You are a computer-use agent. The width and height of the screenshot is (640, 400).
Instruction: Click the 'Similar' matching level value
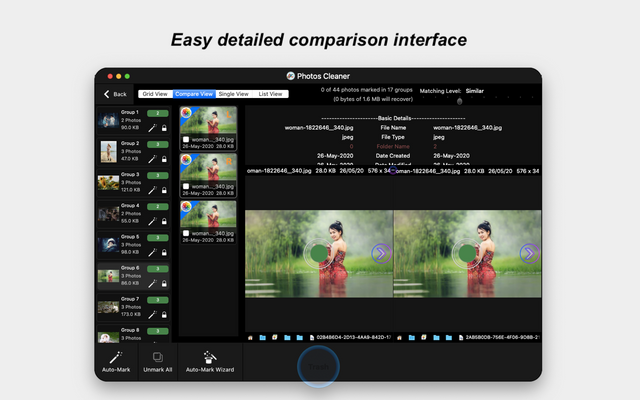tap(475, 91)
